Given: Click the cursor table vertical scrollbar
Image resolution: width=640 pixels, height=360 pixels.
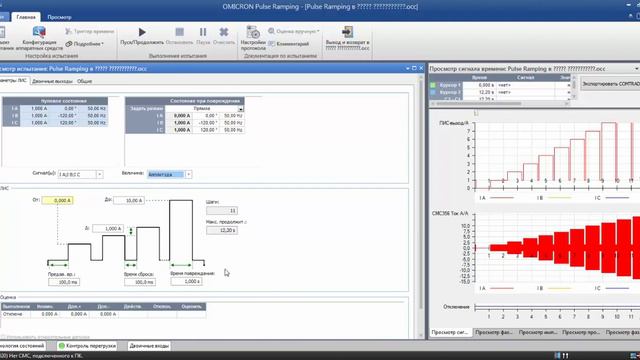Looking at the screenshot, I should (573, 86).
